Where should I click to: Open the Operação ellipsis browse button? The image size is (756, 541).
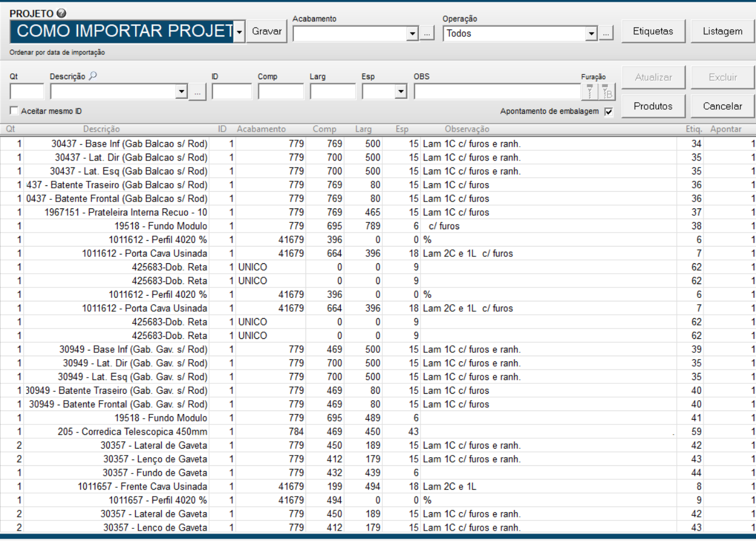(x=606, y=33)
